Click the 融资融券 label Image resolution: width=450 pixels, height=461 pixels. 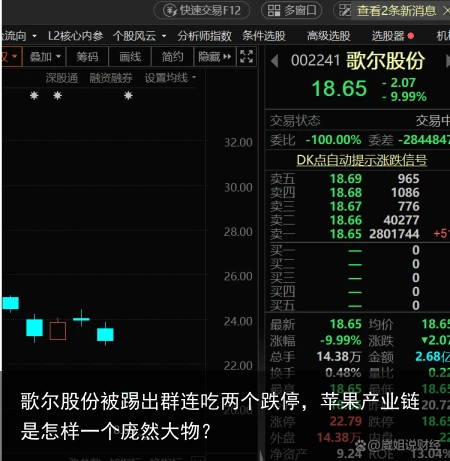111,78
